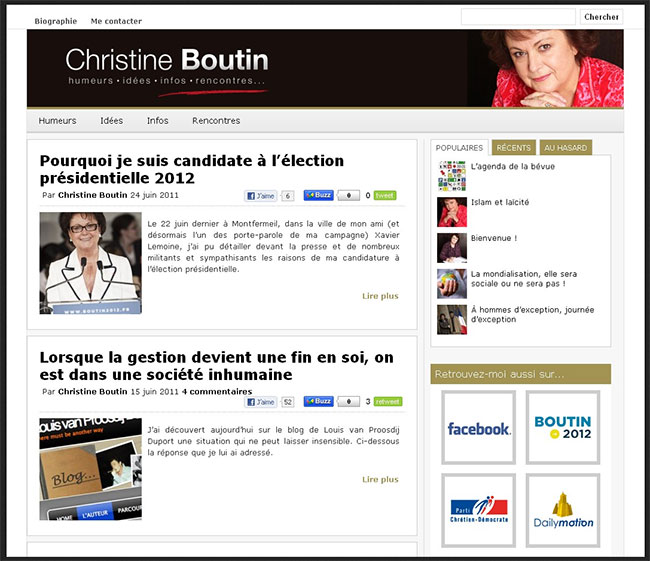Image resolution: width=650 pixels, height=561 pixels.
Task: Click the retweet button on second article
Action: point(387,402)
